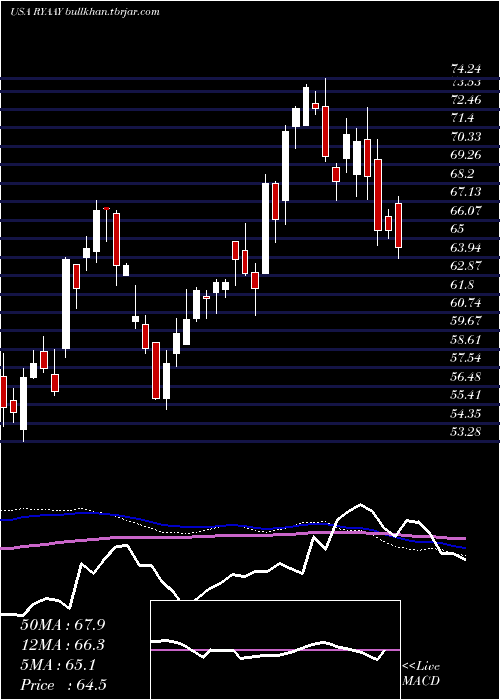
Task: Click the 74.24 price axis label
Action: point(467,69)
